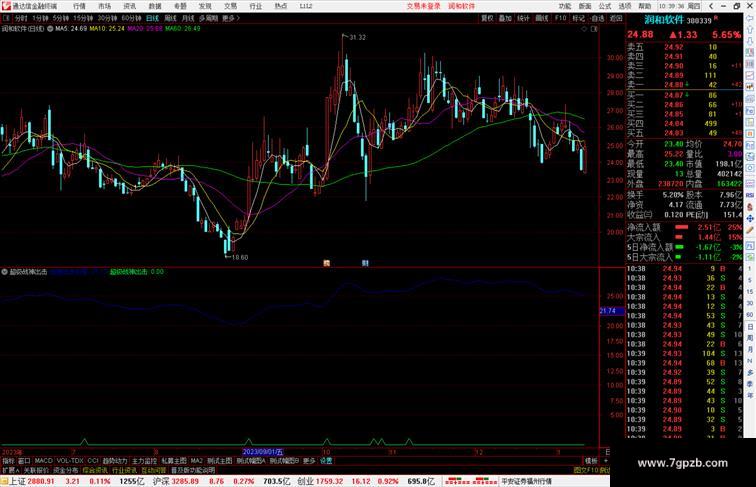Click the 标记 mark button
Viewport: 756px width, 487px height.
coord(578,18)
